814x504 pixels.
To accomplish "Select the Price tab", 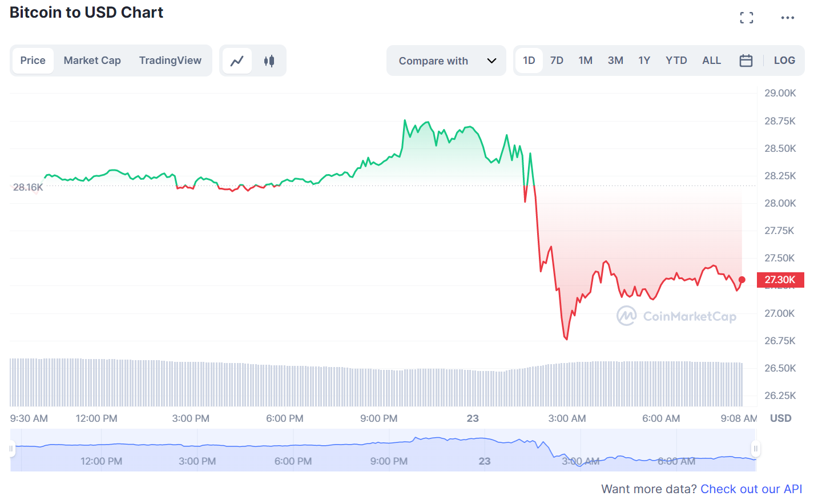I will [33, 61].
